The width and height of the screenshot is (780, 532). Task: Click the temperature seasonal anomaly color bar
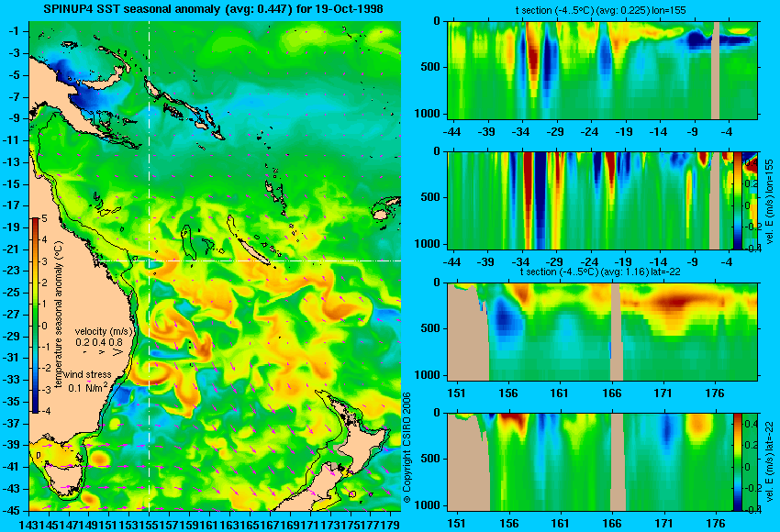pos(36,316)
